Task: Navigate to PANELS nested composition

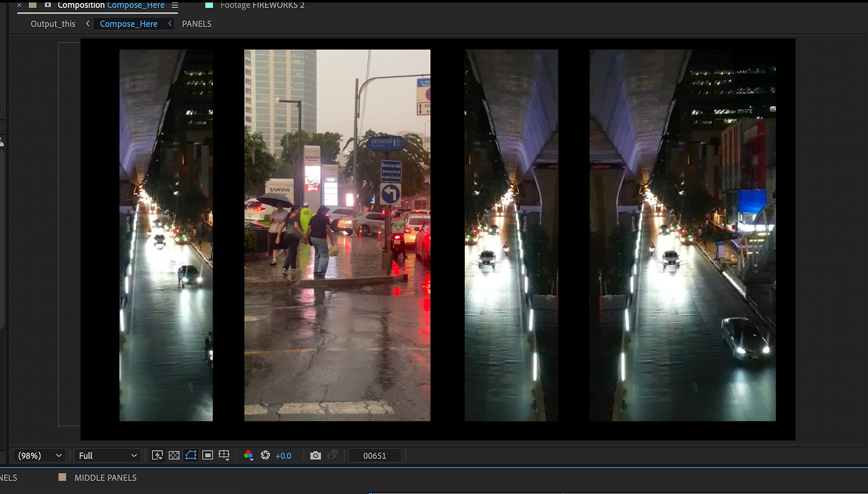Action: [197, 24]
